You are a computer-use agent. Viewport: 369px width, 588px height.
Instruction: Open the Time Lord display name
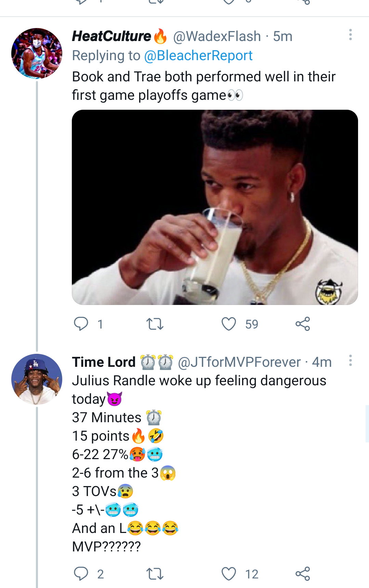pyautogui.click(x=104, y=362)
